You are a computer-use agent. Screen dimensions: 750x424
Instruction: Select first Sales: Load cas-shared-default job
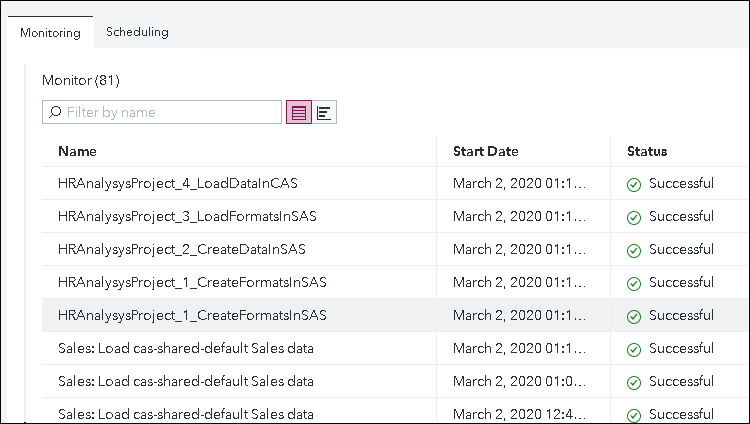click(x=186, y=349)
